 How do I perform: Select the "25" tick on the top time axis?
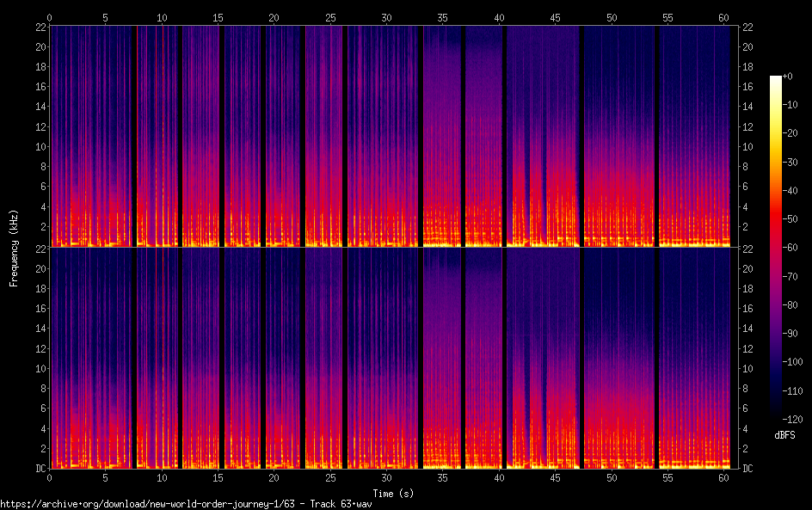tap(330, 17)
